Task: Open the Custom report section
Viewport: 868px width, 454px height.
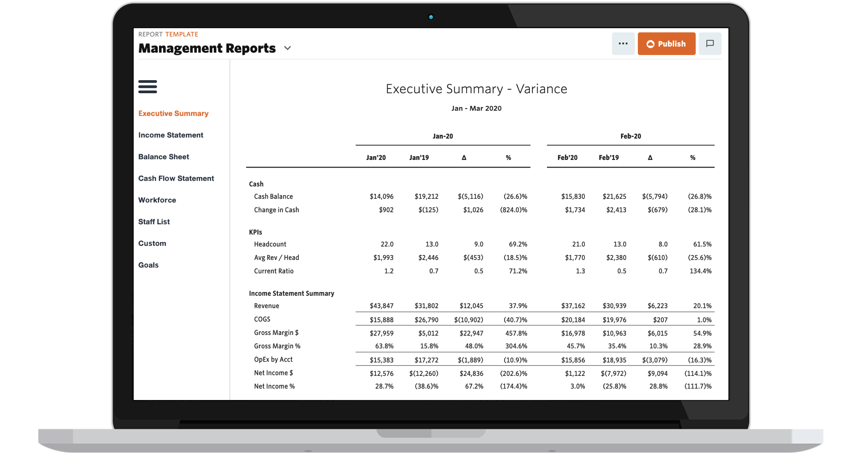Action: pos(152,243)
